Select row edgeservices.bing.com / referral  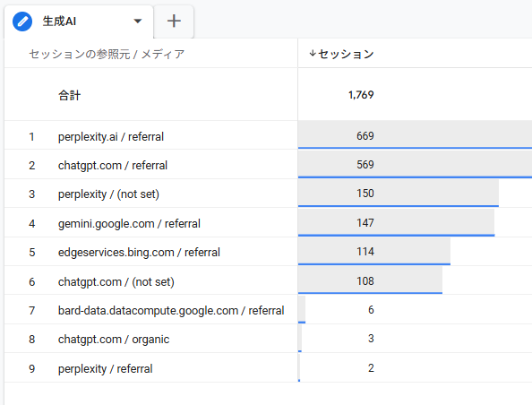coord(139,253)
